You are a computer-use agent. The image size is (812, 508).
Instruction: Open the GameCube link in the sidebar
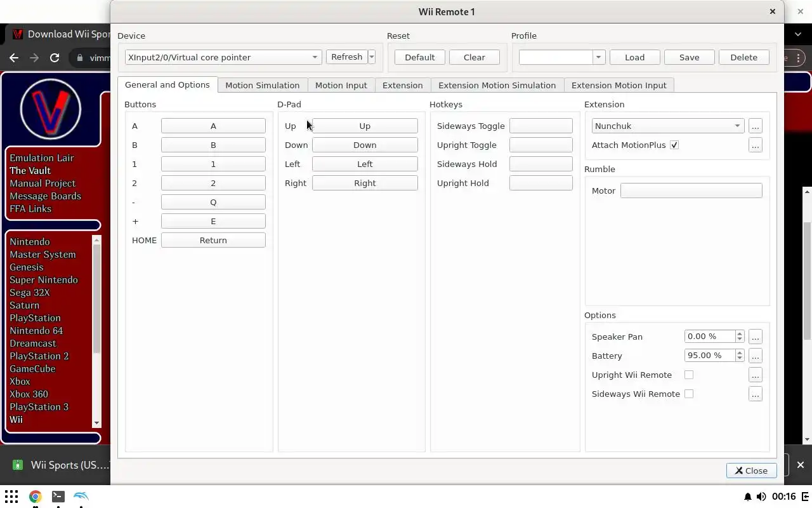click(32, 368)
